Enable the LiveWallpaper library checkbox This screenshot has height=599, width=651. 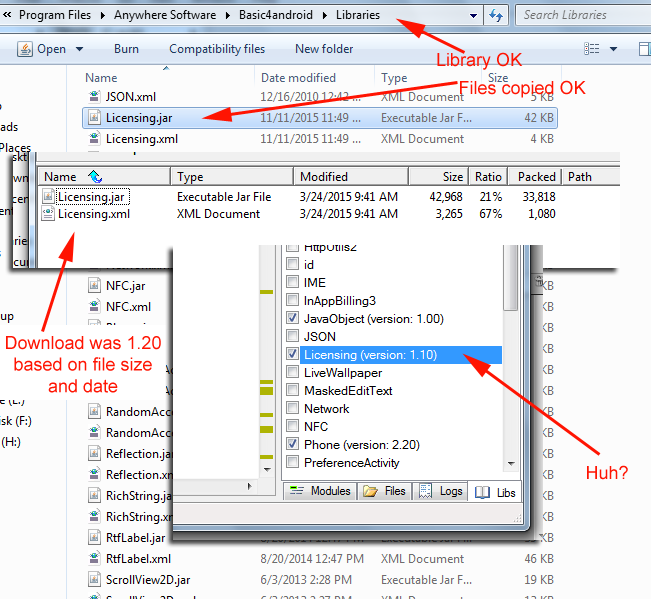(x=292, y=372)
